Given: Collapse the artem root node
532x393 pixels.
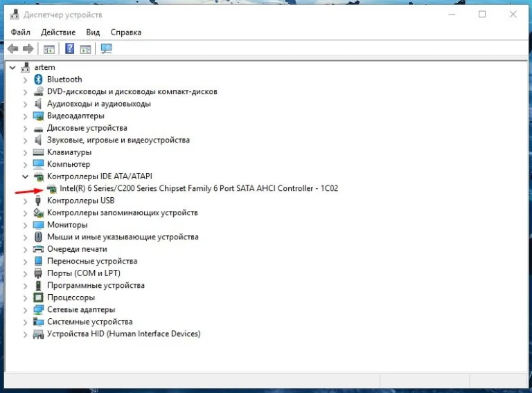Looking at the screenshot, I should click(12, 67).
